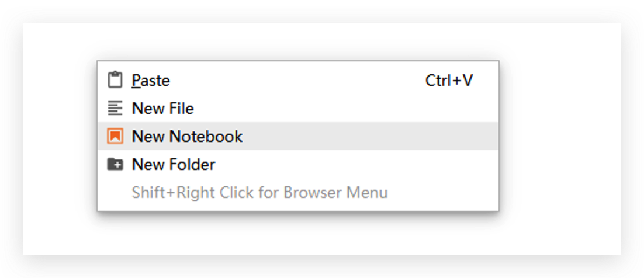Create a text file via the lines icon

pos(115,109)
